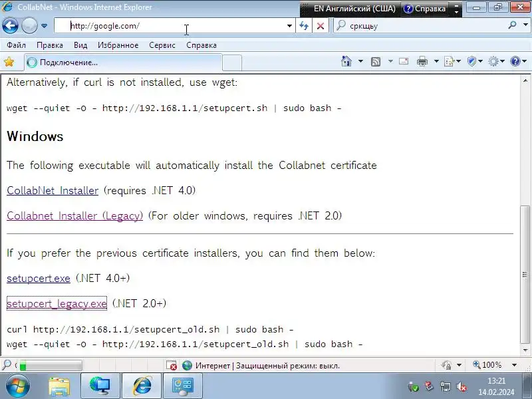Open the Favorites star icon
The image size is (532, 399).
(9, 62)
